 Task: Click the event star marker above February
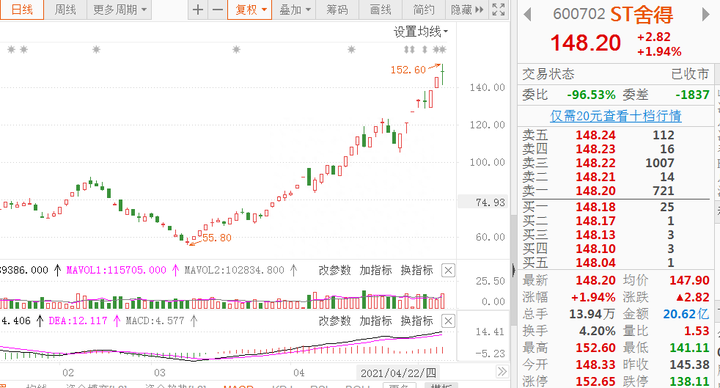[96, 50]
